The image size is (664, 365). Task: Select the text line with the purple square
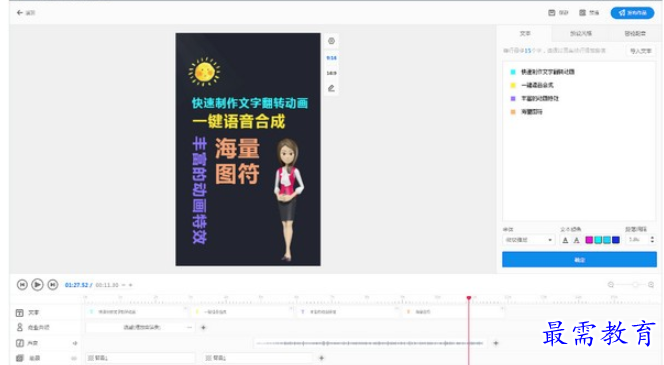pyautogui.click(x=539, y=99)
